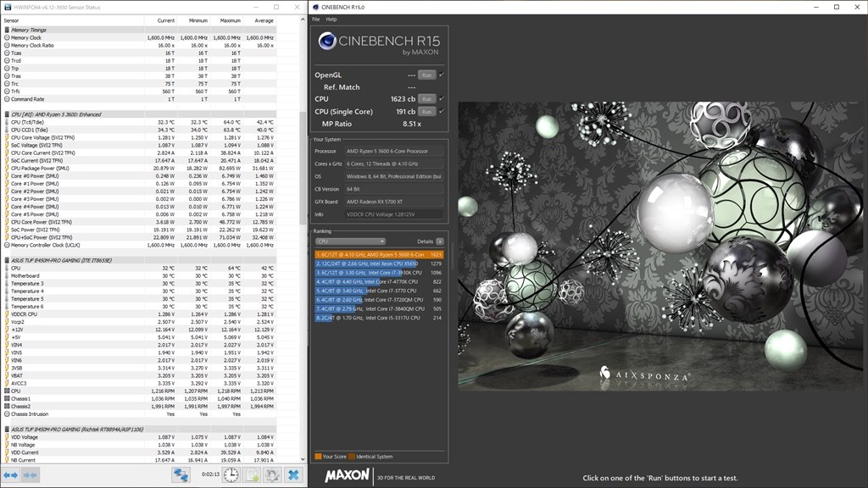
Task: Toggle the CPU test checkmark
Action: (x=442, y=99)
